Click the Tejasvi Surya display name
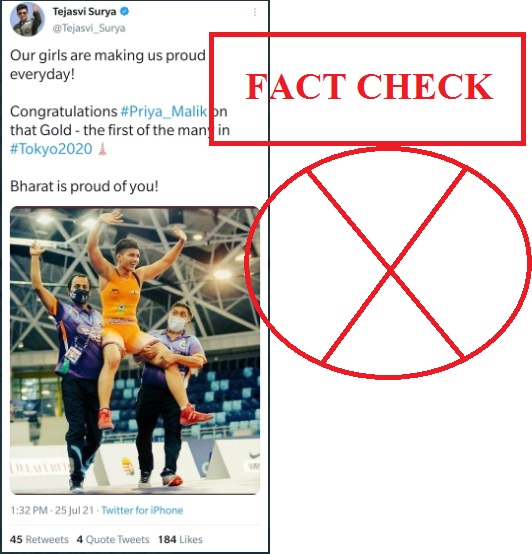 (84, 12)
